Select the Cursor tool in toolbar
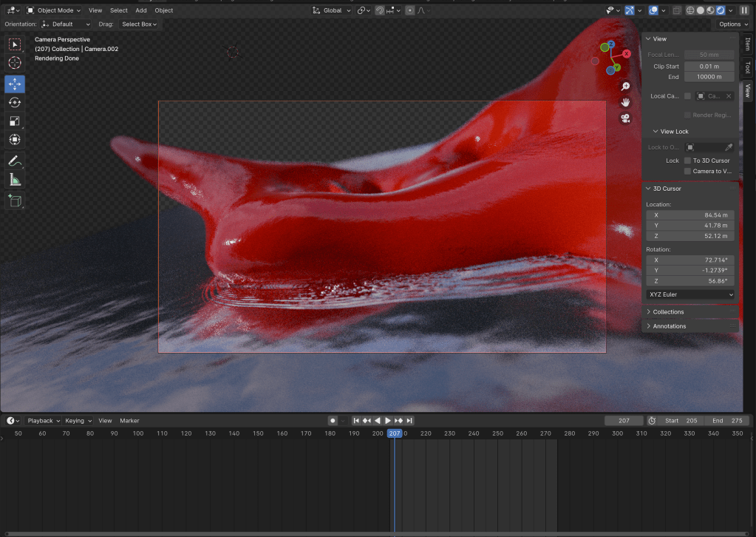The image size is (756, 537). click(x=15, y=63)
